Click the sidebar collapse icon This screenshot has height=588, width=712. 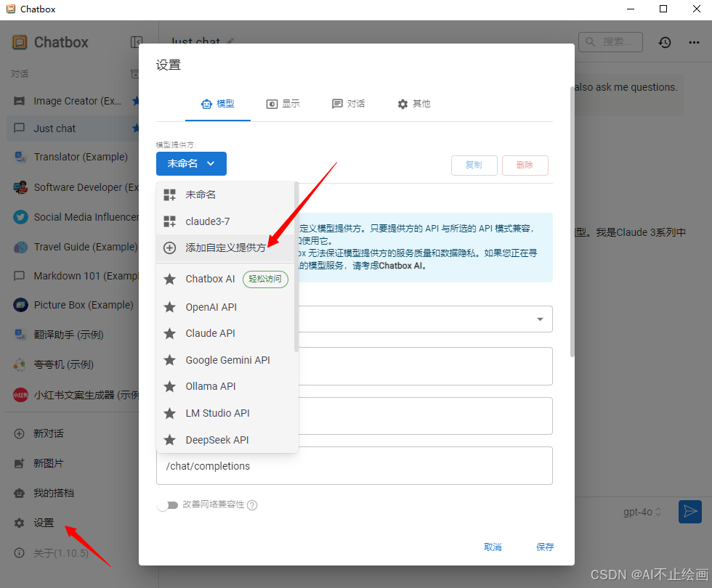pos(137,42)
